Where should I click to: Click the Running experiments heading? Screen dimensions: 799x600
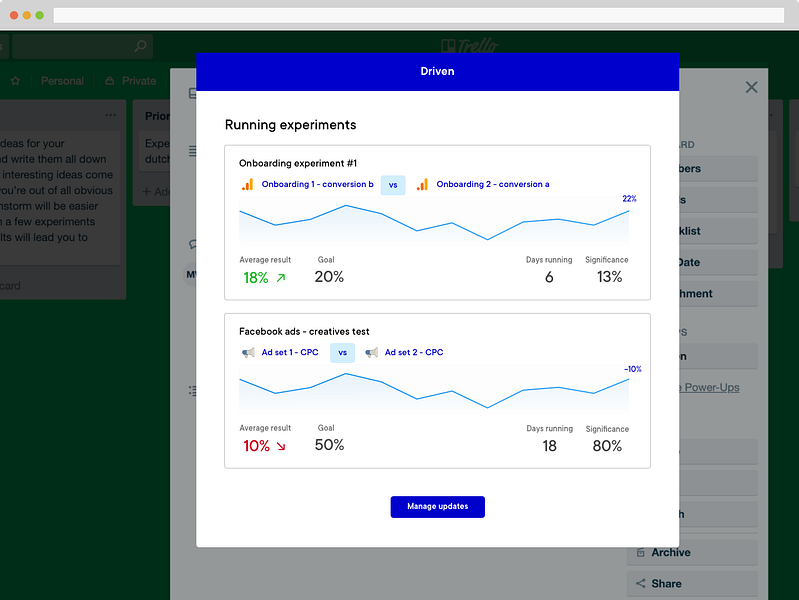pos(290,125)
